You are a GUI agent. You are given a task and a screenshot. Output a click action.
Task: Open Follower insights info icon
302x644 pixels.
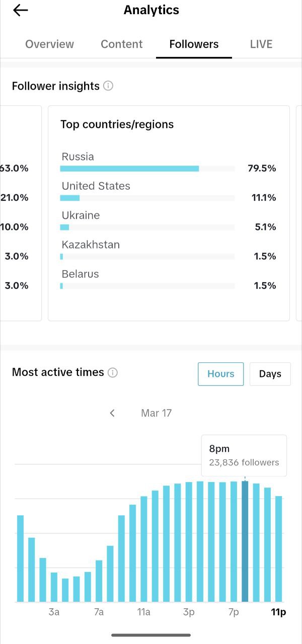click(108, 86)
